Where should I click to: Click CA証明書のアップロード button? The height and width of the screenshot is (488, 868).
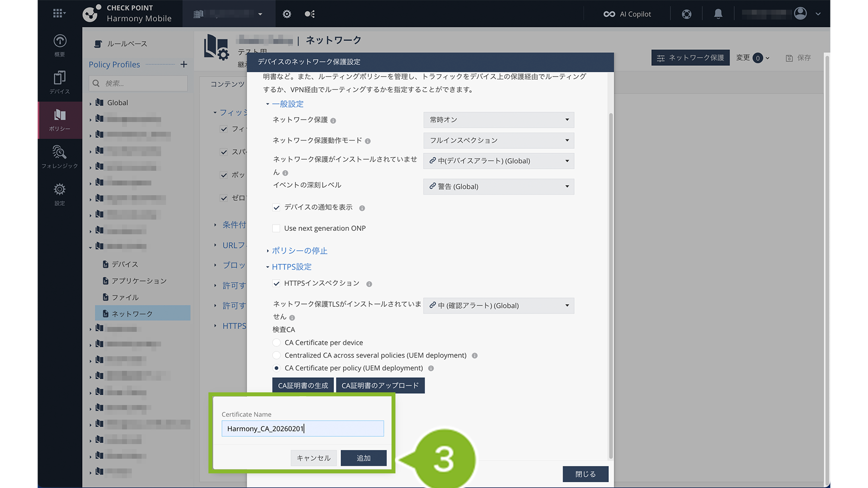pos(380,386)
